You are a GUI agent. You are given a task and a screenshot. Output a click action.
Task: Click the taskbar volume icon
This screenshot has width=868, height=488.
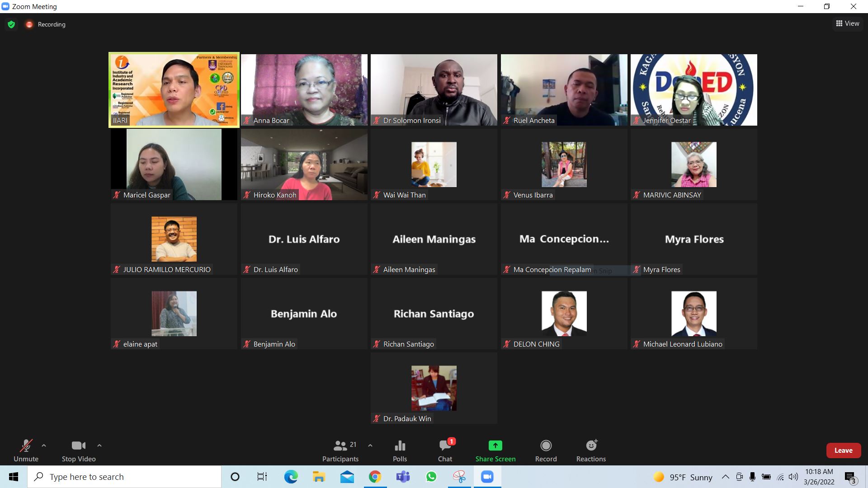(x=793, y=477)
